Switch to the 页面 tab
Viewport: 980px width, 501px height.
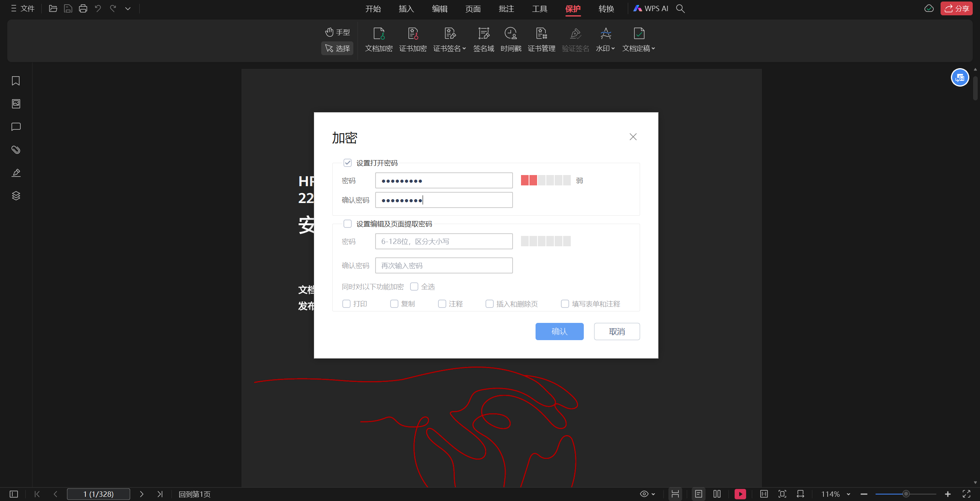tap(473, 8)
